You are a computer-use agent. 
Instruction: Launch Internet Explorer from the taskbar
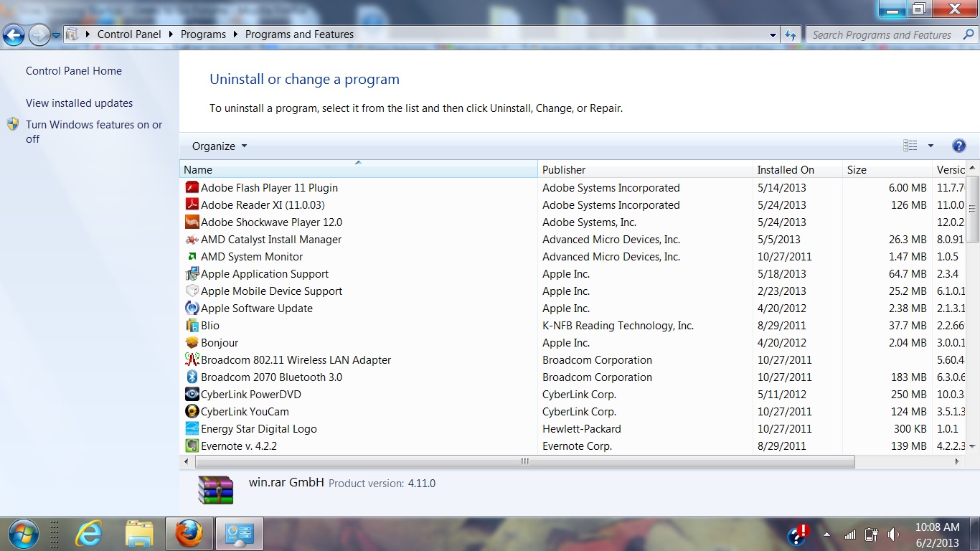pos(88,534)
